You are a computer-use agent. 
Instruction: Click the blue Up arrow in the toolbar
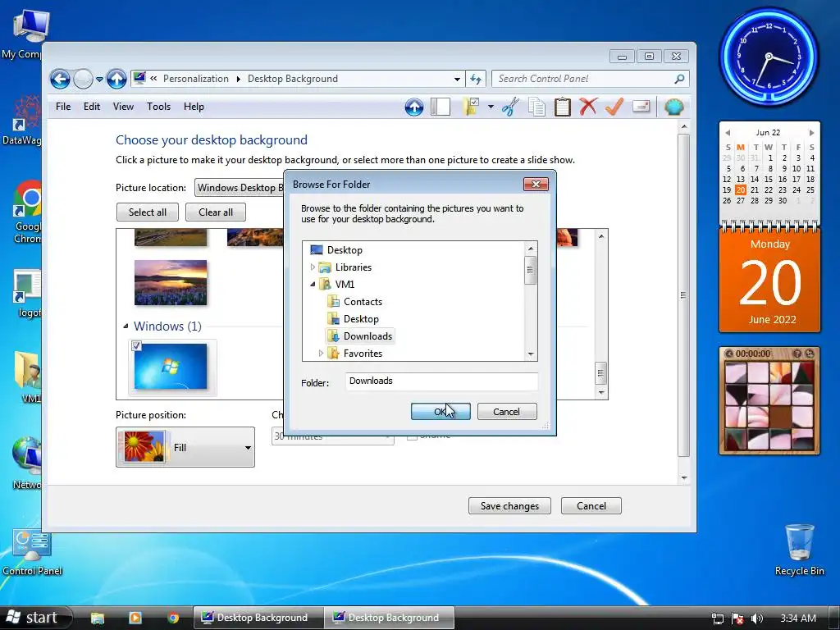coord(413,107)
